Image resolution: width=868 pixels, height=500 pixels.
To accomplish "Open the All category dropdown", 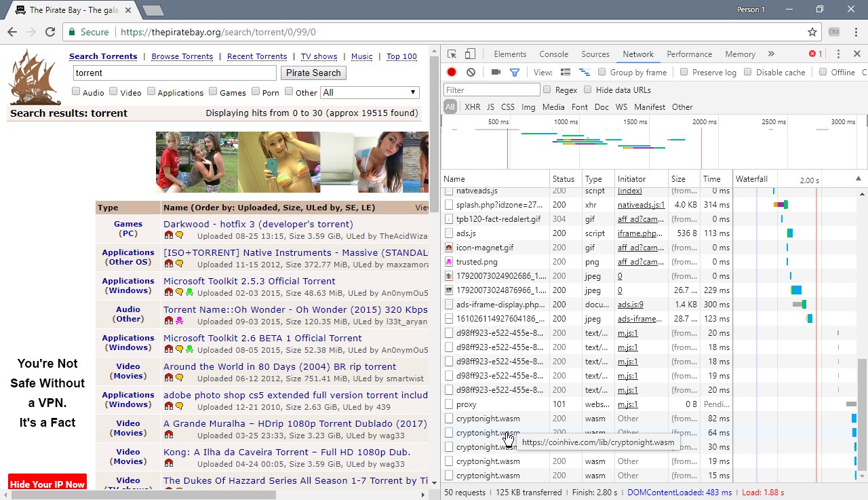I will (x=370, y=92).
